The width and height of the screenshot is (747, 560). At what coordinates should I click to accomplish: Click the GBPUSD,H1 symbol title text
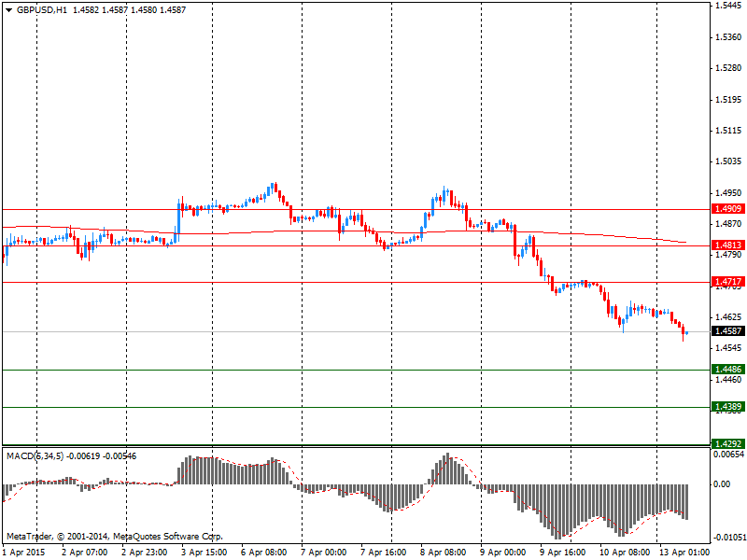pyautogui.click(x=41, y=10)
